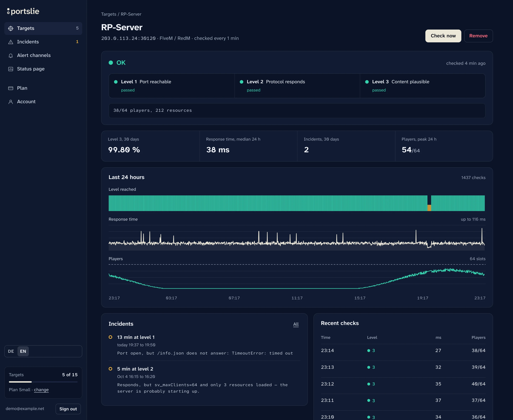
Task: Click the portslie logo
Action: click(23, 11)
